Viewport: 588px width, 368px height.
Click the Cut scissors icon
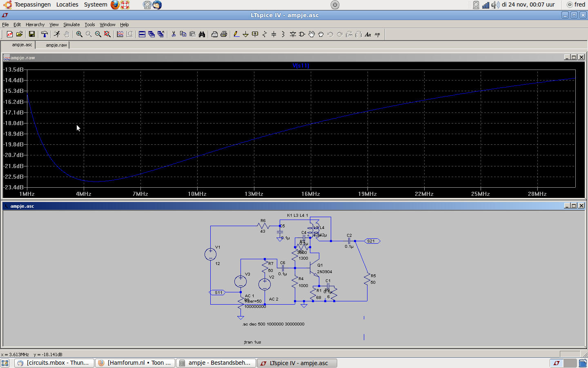click(x=174, y=34)
